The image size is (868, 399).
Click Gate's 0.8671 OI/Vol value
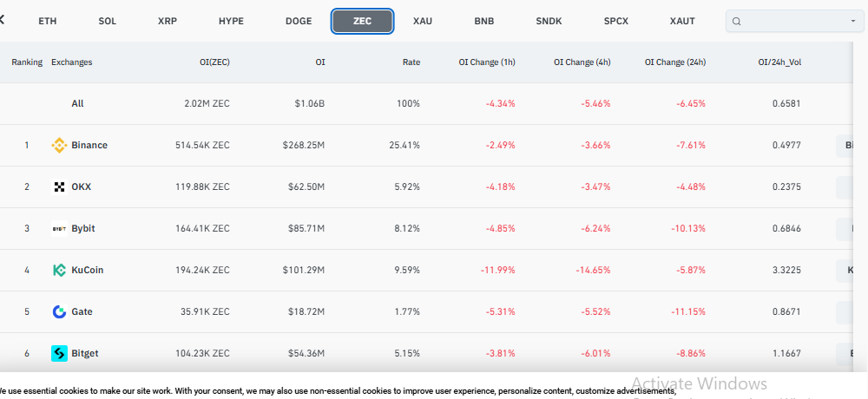click(x=786, y=311)
